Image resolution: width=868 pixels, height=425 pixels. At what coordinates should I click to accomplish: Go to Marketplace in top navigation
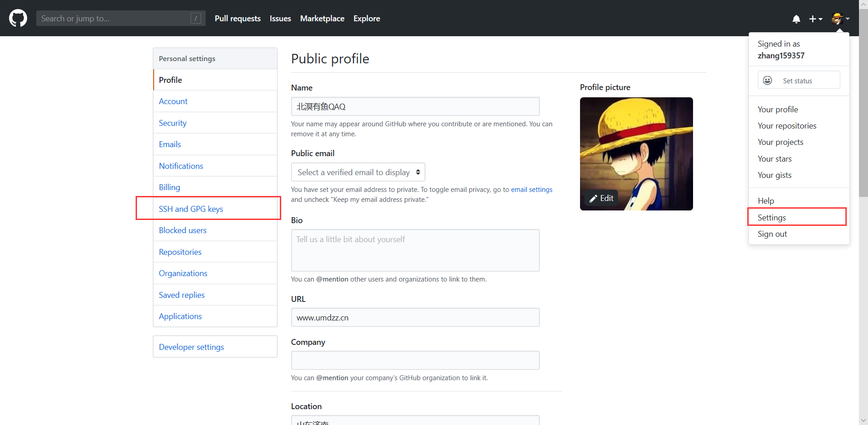point(322,19)
